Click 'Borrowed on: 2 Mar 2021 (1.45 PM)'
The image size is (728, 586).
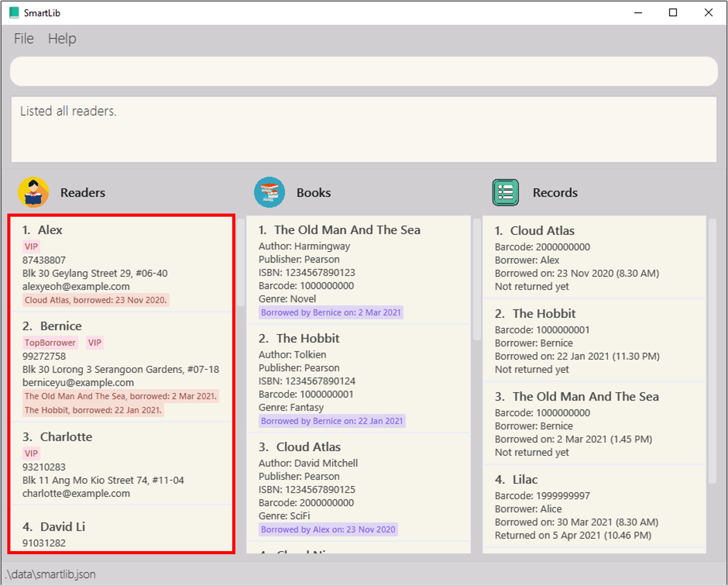(573, 439)
